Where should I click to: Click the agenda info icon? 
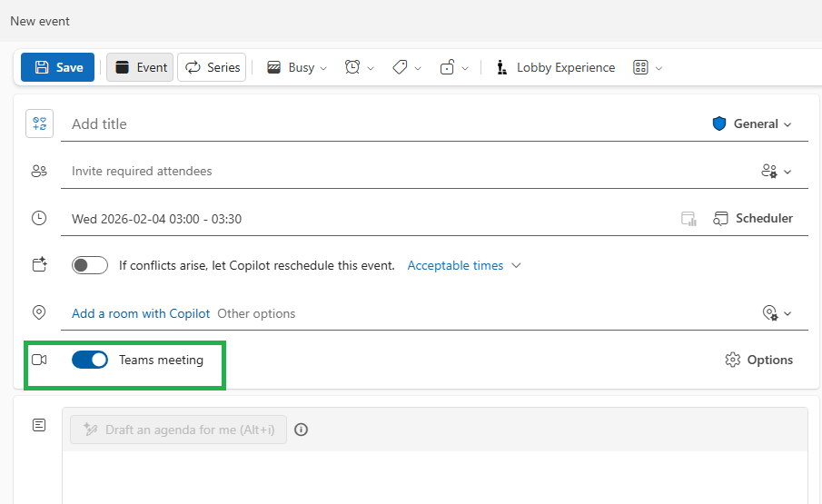coord(301,430)
